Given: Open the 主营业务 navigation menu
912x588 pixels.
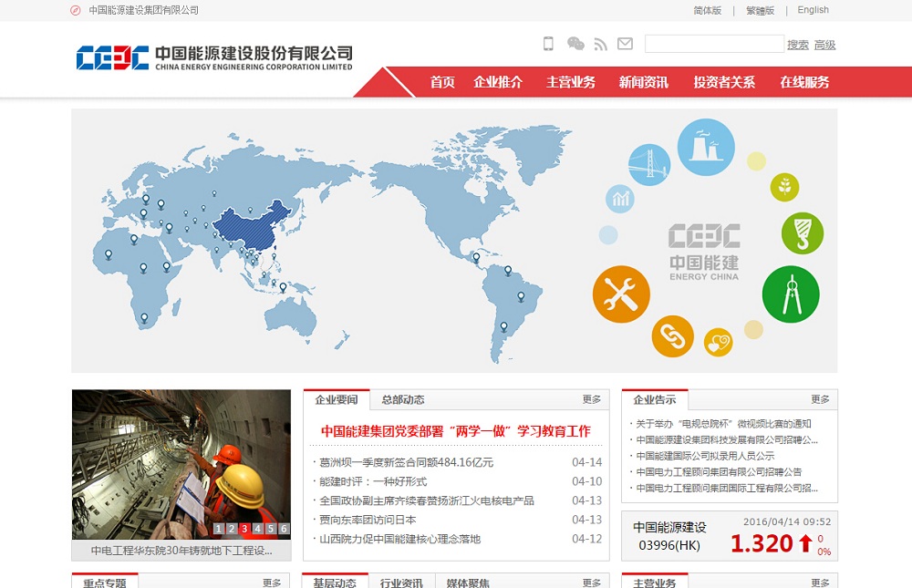Looking at the screenshot, I should [571, 82].
